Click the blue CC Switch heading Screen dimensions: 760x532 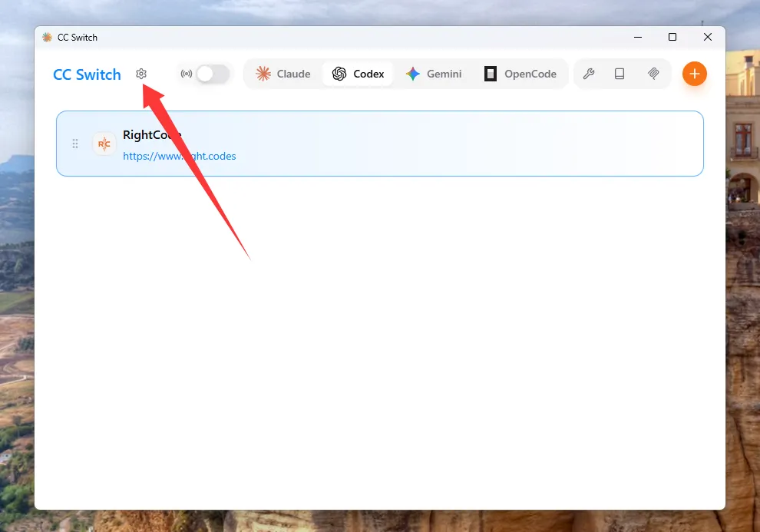(87, 74)
